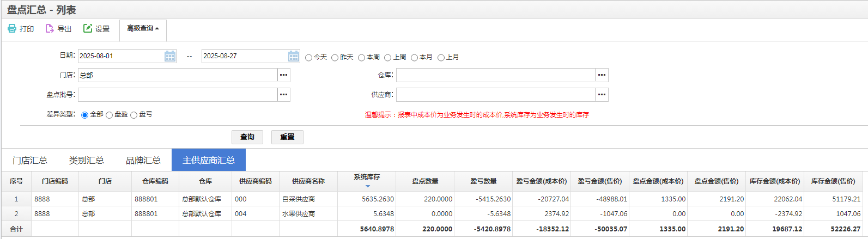Click the warehouse field ellipsis browse button
The image size is (868, 239).
click(602, 75)
